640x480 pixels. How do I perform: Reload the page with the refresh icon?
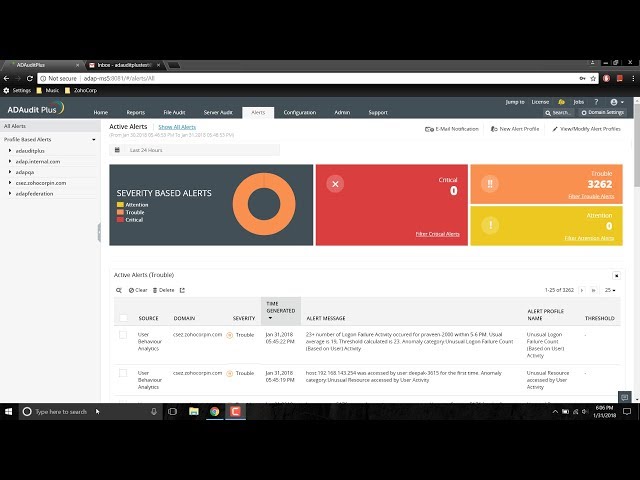tap(29, 78)
